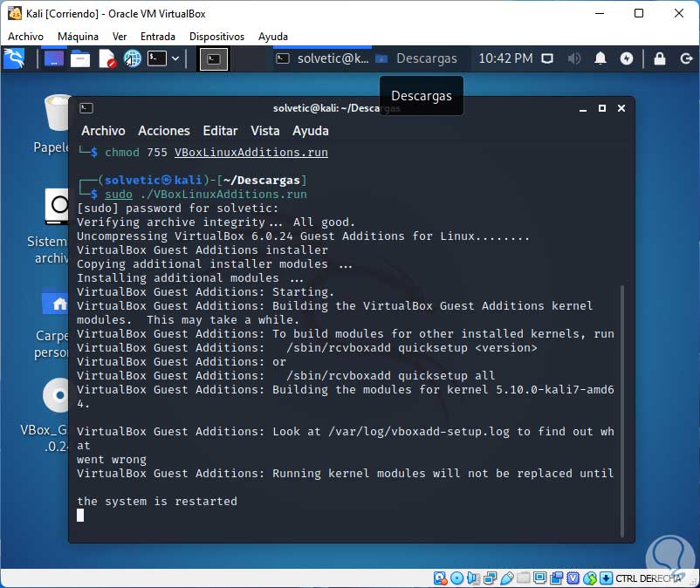Open VirtualBox Archivo menu

click(x=25, y=37)
